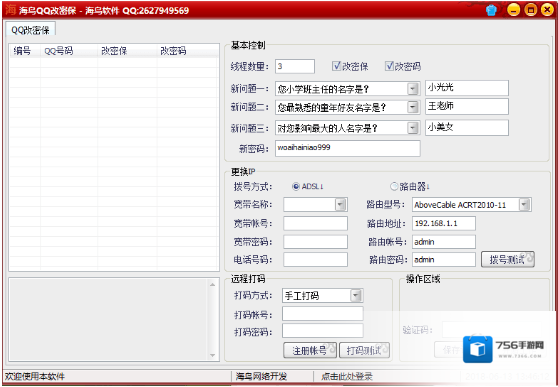
Task: Click the 编号 column header
Action: (x=25, y=51)
